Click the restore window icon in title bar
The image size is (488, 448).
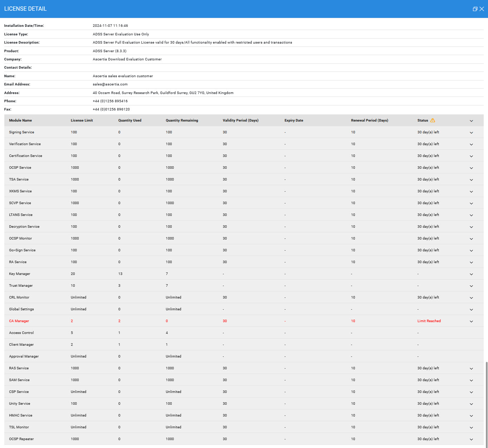[x=475, y=9]
